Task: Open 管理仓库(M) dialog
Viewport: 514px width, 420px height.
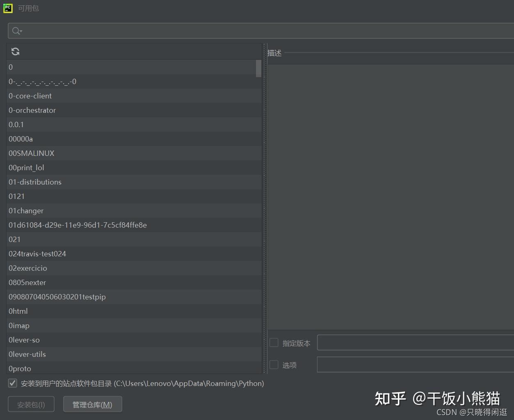Action: 92,404
